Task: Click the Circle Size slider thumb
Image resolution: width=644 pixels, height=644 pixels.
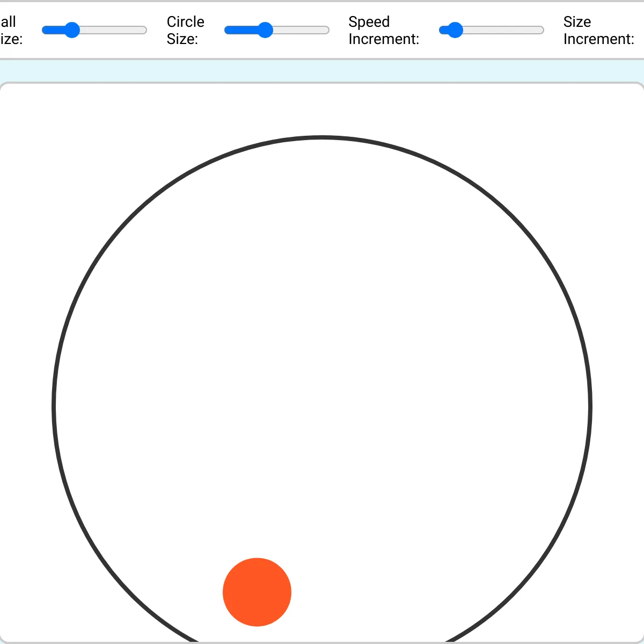Action: [265, 30]
